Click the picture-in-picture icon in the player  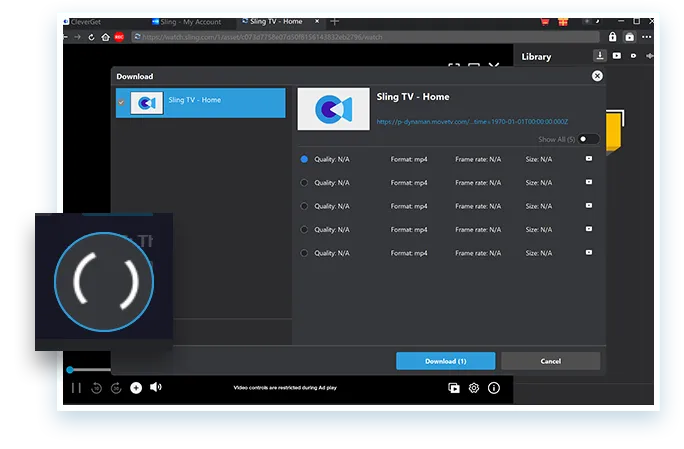click(454, 388)
